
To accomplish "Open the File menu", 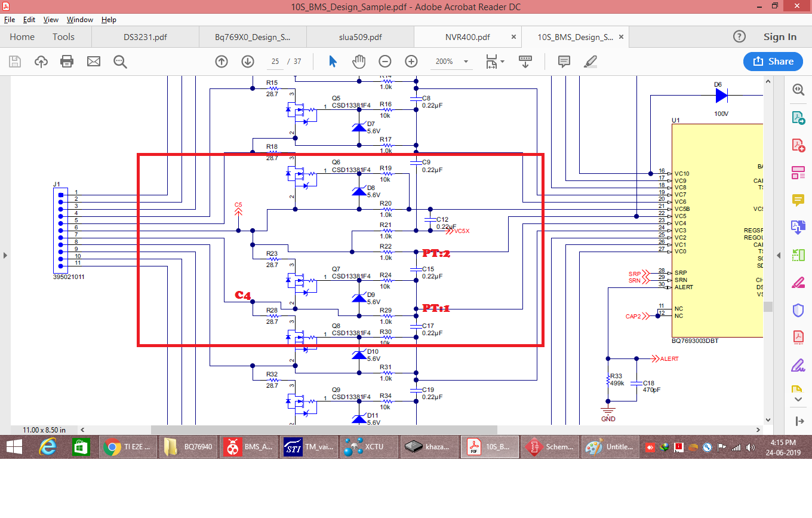I will [x=10, y=20].
